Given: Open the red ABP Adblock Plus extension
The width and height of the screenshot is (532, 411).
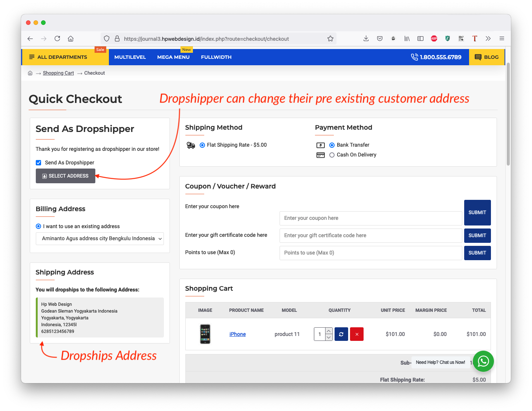Looking at the screenshot, I should (434, 38).
